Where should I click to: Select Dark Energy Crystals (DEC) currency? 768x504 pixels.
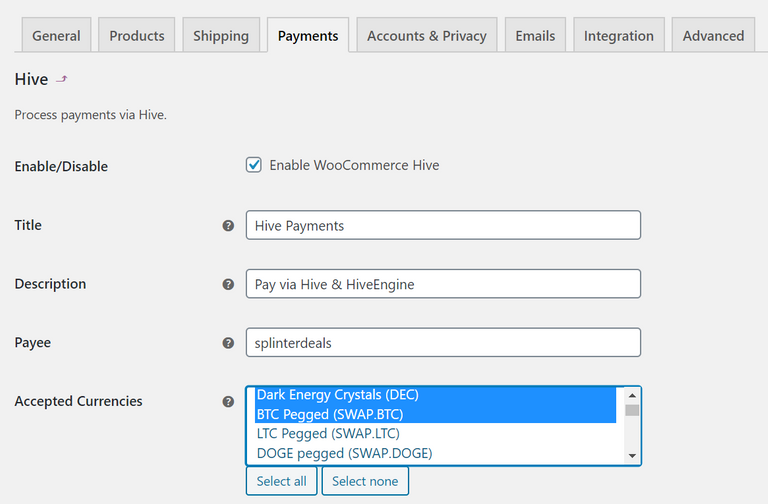click(435, 395)
